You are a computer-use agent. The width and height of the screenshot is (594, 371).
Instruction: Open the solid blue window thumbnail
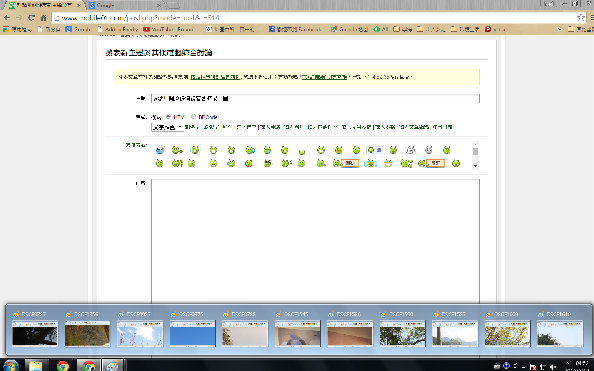(192, 333)
